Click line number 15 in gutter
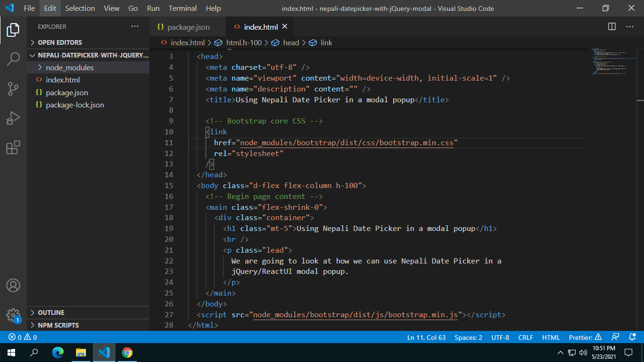 168,186
